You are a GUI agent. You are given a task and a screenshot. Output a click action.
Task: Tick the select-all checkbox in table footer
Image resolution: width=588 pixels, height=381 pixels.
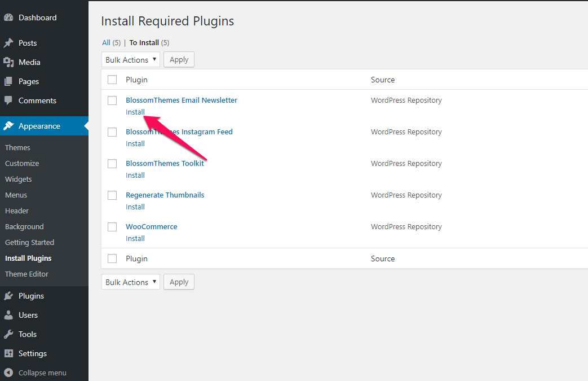[112, 259]
